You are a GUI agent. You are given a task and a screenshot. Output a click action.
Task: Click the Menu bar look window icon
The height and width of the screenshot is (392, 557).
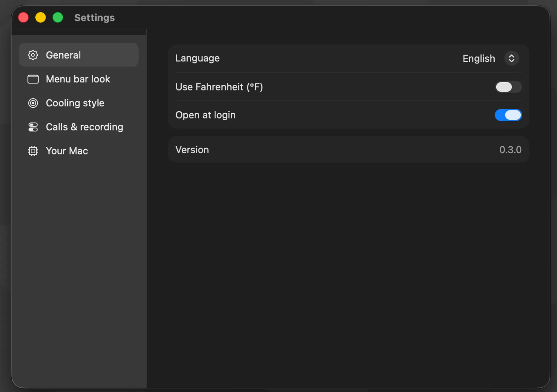coord(33,79)
